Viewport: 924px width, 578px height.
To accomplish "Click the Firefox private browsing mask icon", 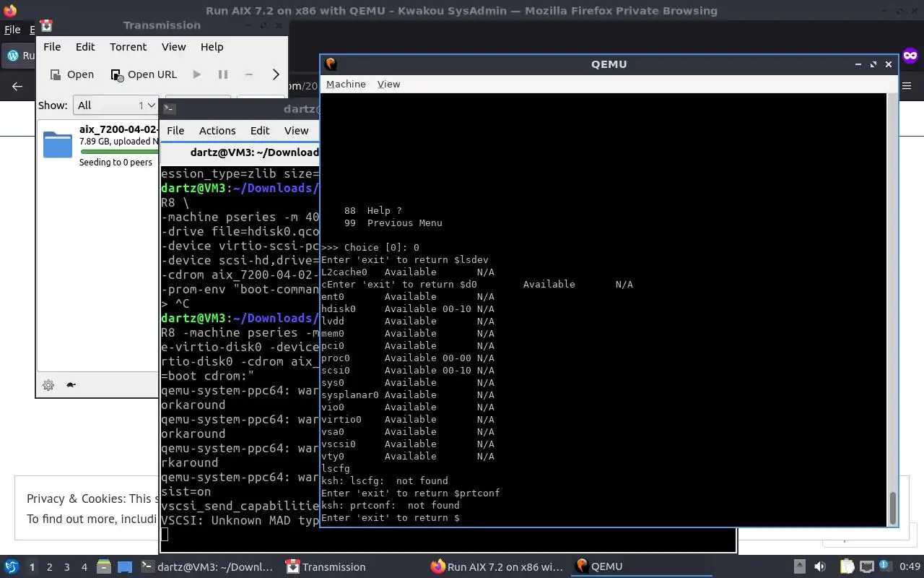I will coord(910,56).
